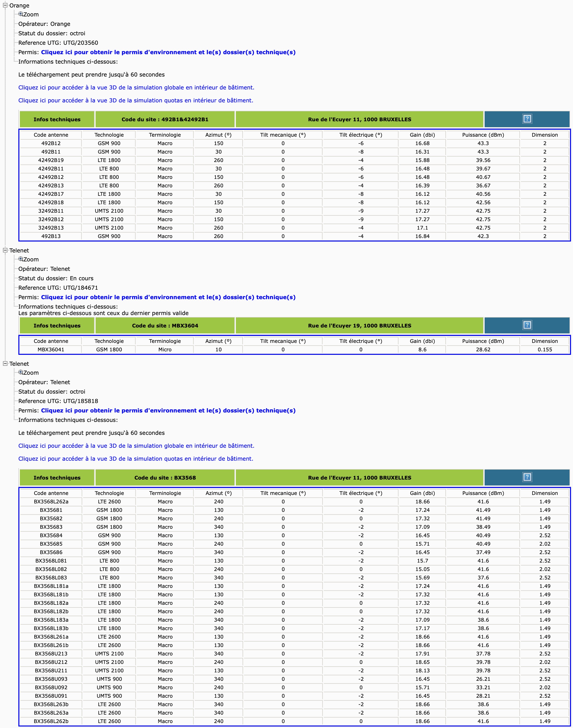Open Telenet 3D quotas simulation view link

(x=136, y=459)
